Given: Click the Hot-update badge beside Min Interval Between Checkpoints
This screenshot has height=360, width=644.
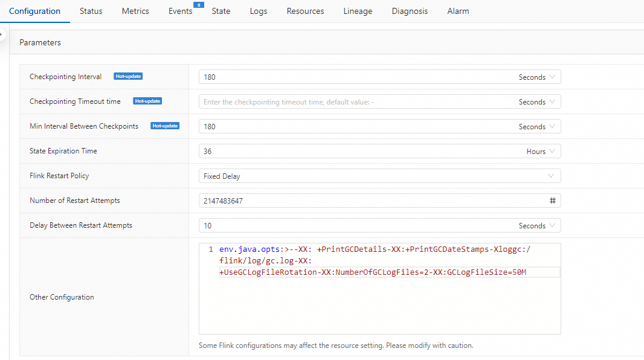Looking at the screenshot, I should [x=165, y=126].
